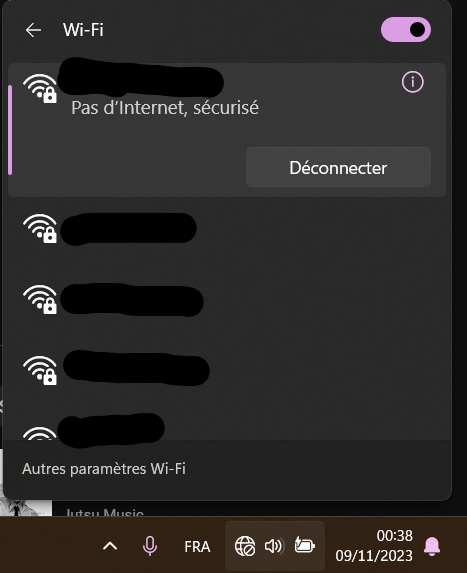Click the Wi-Fi panel title

pyautogui.click(x=83, y=30)
